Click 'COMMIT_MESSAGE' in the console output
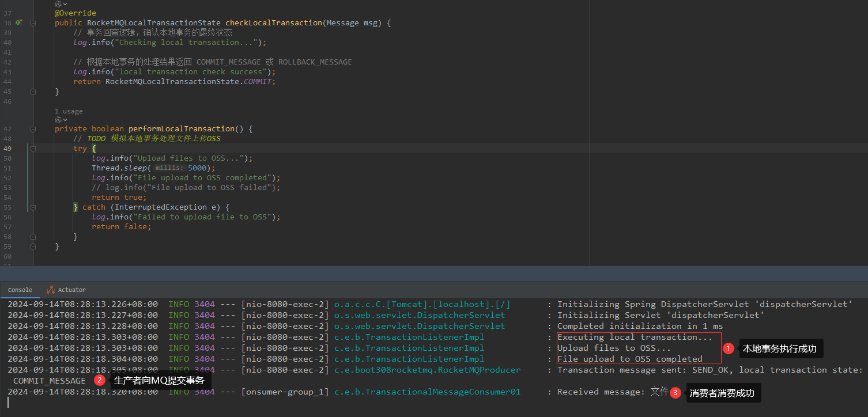 pyautogui.click(x=49, y=381)
